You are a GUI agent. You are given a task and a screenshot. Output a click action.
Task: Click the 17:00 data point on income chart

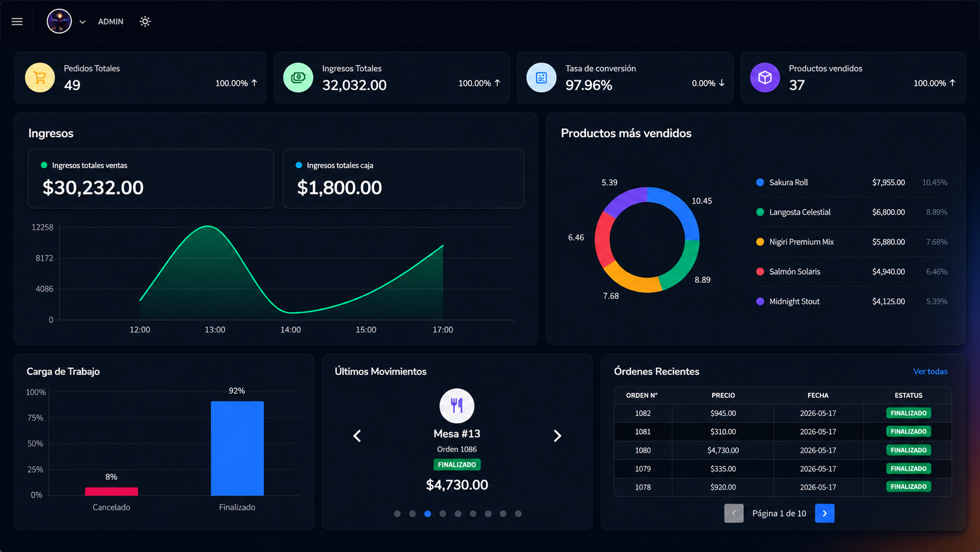point(443,246)
